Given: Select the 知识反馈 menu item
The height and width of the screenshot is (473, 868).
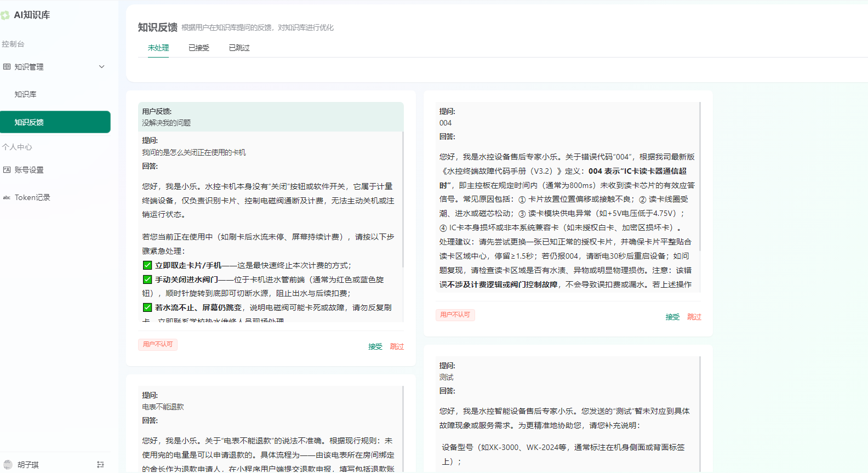Looking at the screenshot, I should pos(55,122).
